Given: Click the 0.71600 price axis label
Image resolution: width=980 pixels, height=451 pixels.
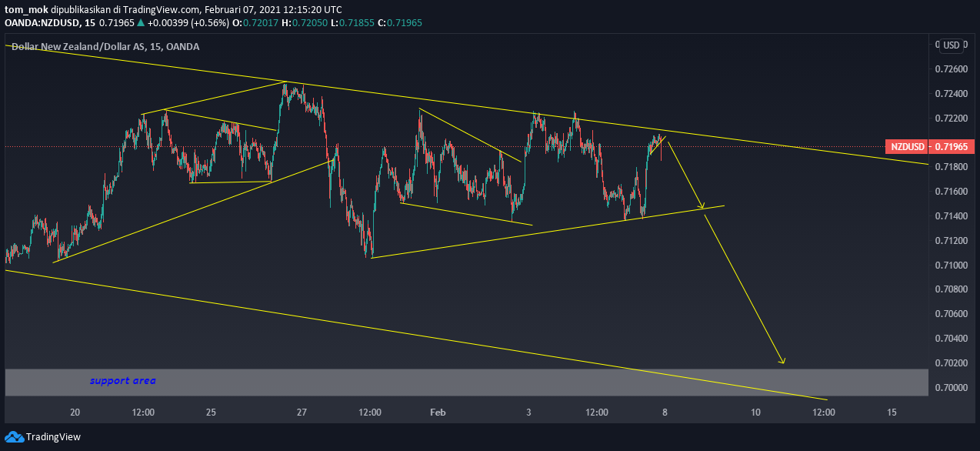Looking at the screenshot, I should coord(951,192).
